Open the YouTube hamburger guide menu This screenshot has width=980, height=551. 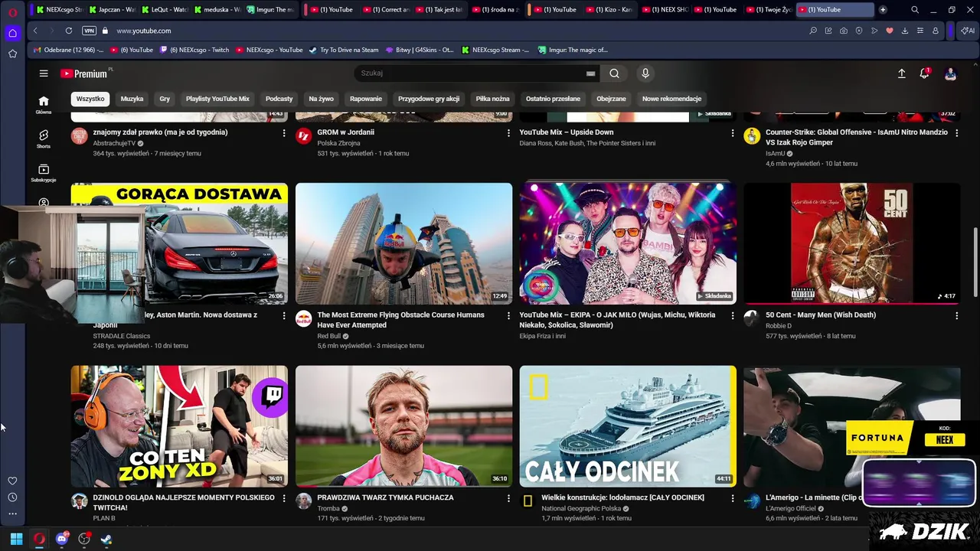coord(44,73)
